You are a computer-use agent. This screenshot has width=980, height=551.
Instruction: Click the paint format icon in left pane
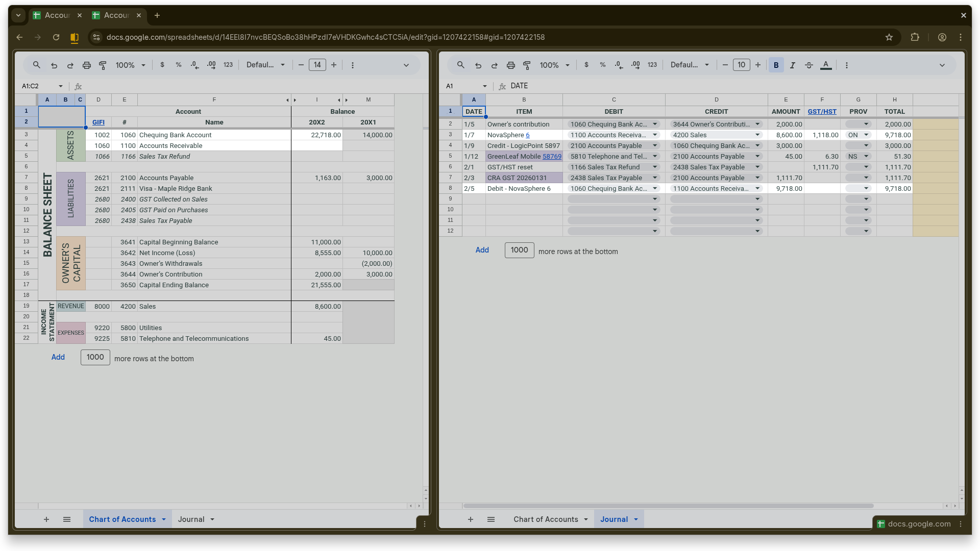pos(103,65)
